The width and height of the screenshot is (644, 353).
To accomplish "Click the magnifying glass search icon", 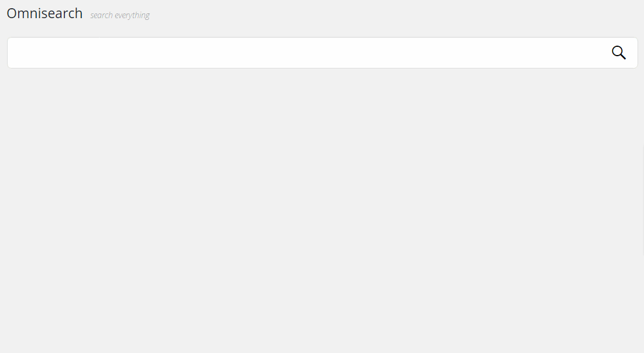I will pos(619,53).
